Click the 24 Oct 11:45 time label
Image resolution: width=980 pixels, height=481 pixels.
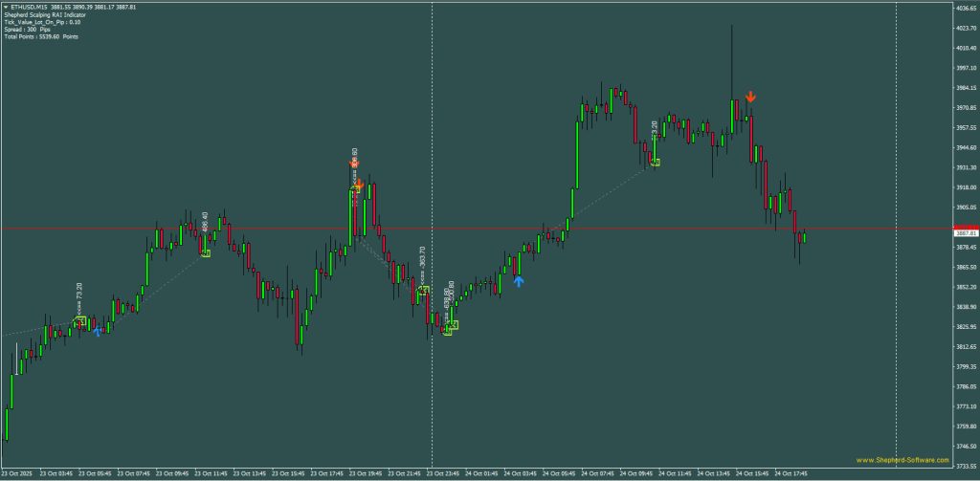point(677,473)
